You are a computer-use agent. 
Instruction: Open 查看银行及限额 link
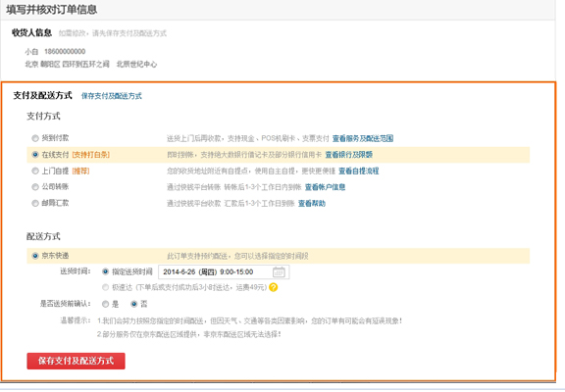349,155
